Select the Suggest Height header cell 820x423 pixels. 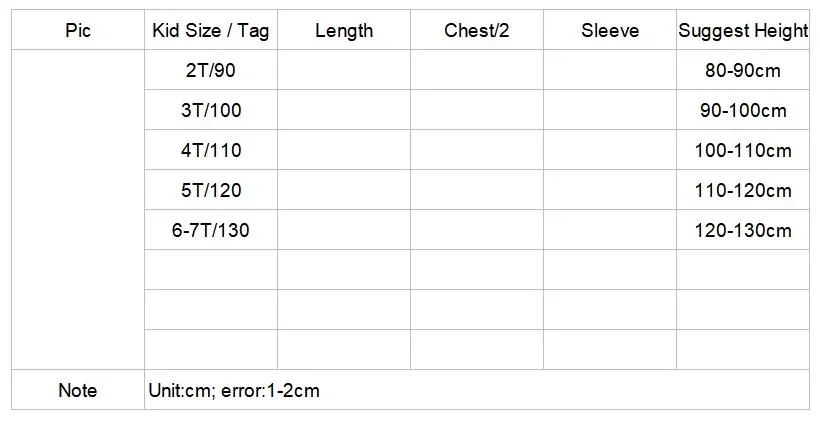point(743,31)
